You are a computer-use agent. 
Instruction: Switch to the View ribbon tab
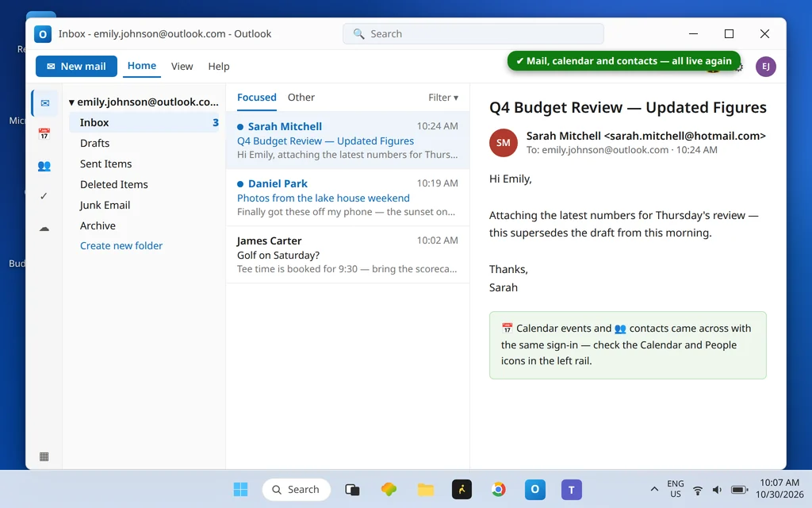[x=182, y=67]
